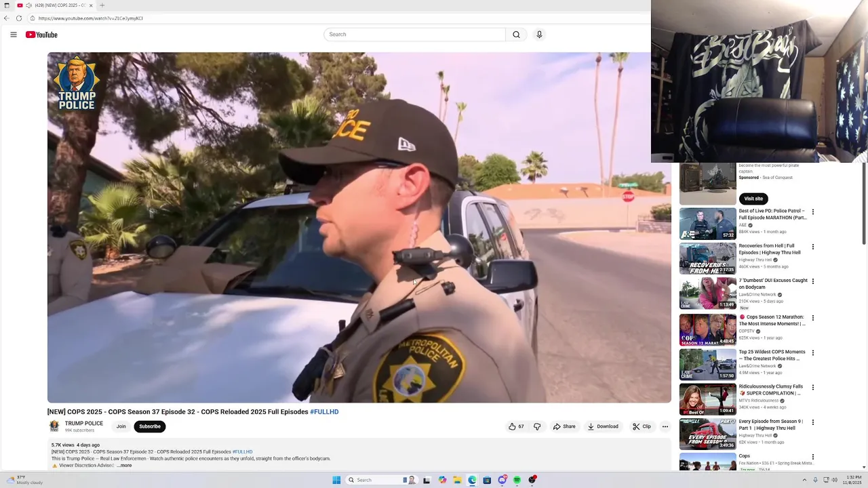
Task: Open Copilot from the taskbar
Action: tap(442, 480)
